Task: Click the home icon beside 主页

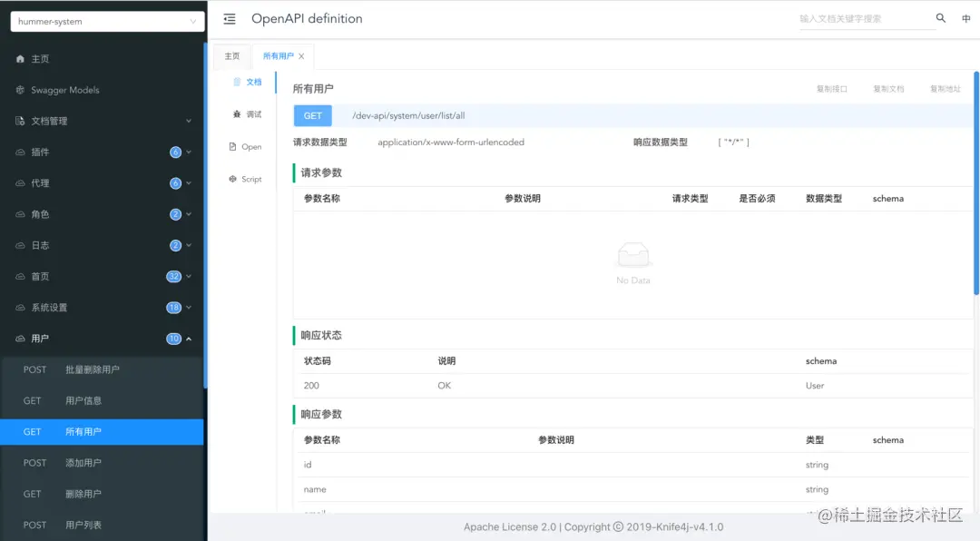Action: [20, 59]
